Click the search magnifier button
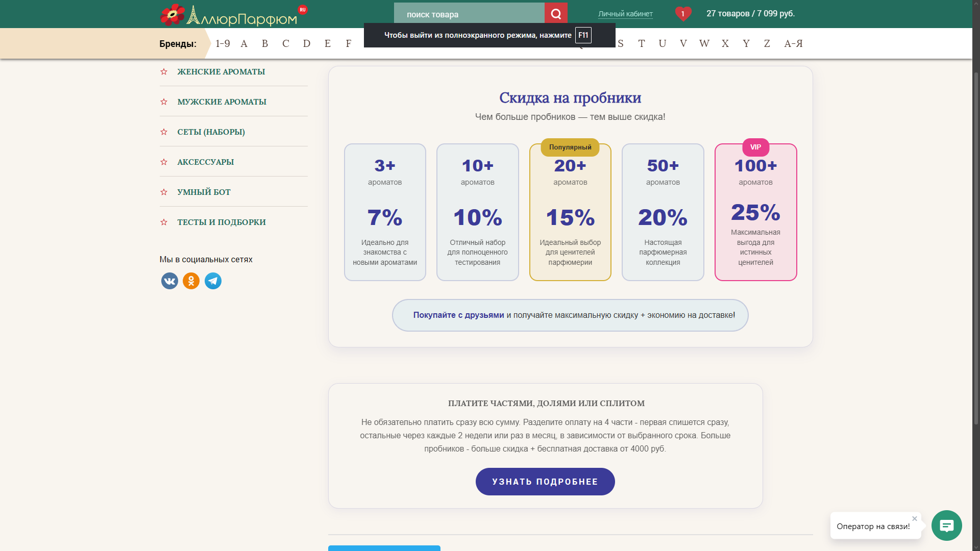The image size is (980, 551). [556, 14]
